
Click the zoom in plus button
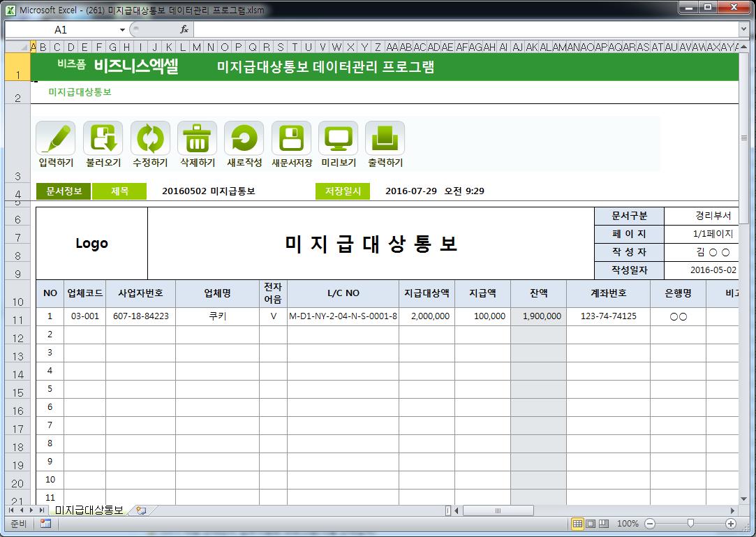[x=731, y=524]
